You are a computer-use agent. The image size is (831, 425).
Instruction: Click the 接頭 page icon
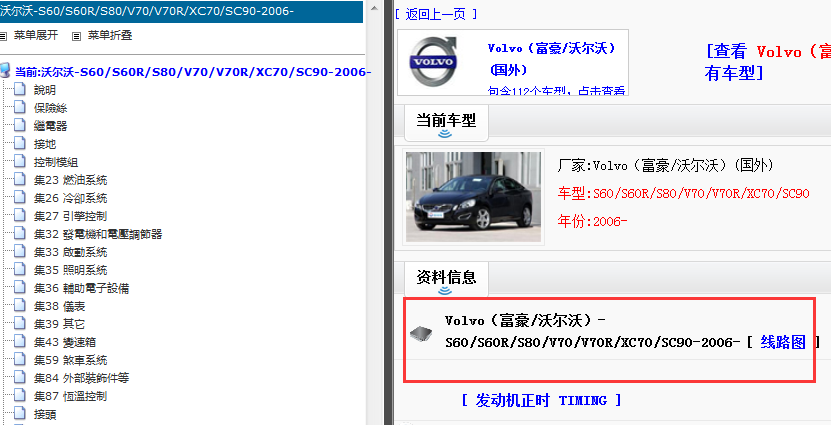[x=20, y=413]
